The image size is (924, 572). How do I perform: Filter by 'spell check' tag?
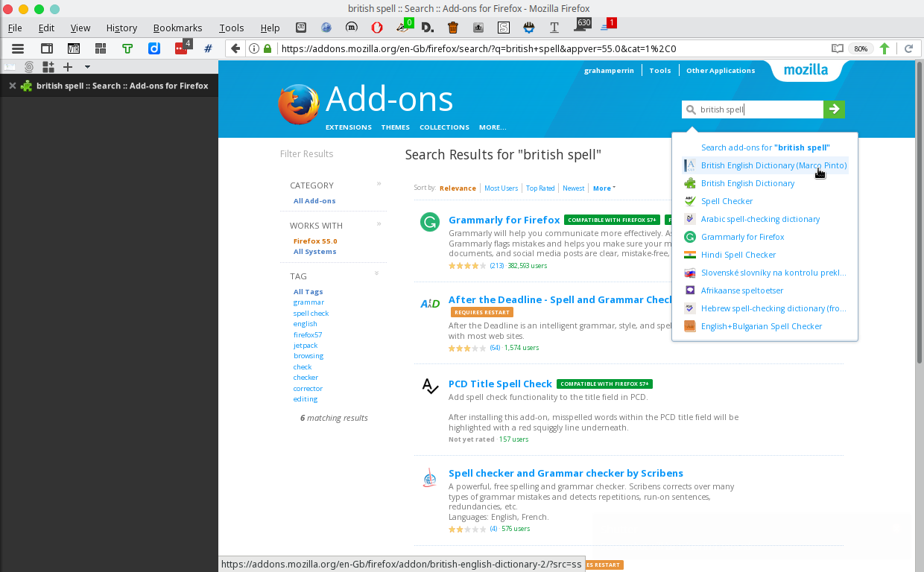(x=311, y=314)
